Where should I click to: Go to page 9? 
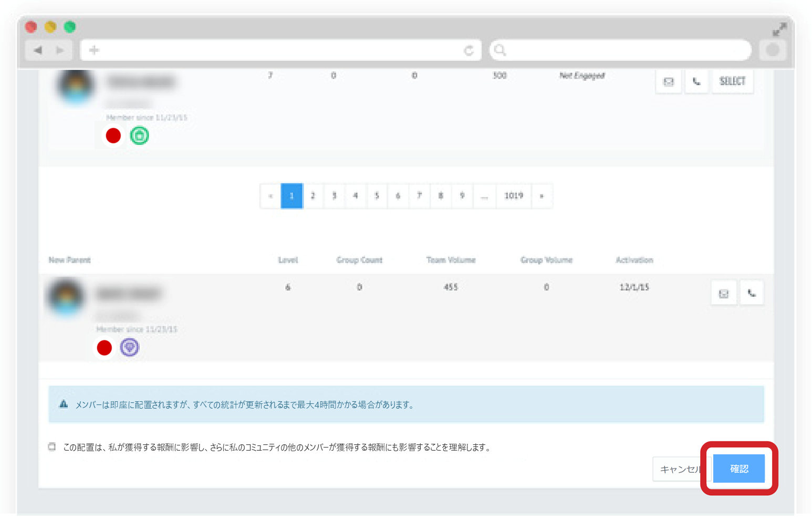(462, 196)
